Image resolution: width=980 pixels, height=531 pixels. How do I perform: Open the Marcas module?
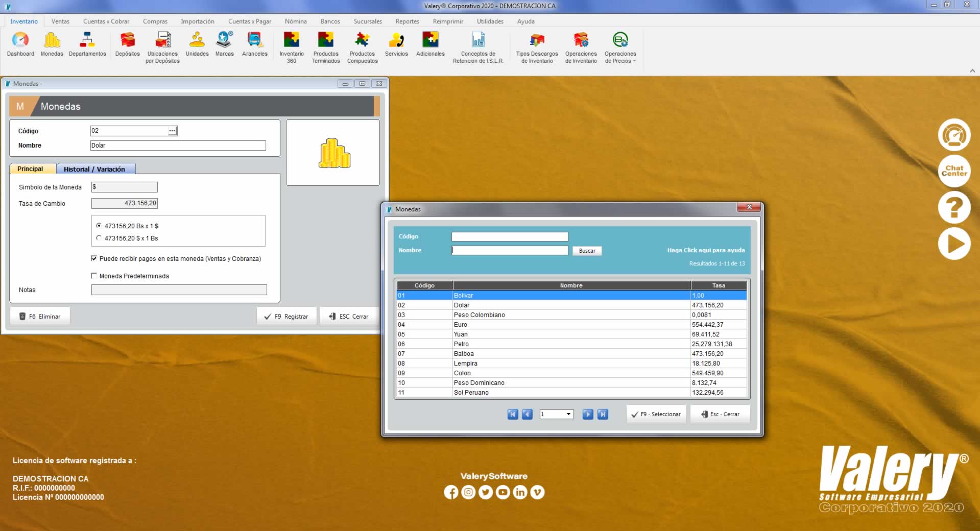pos(224,44)
